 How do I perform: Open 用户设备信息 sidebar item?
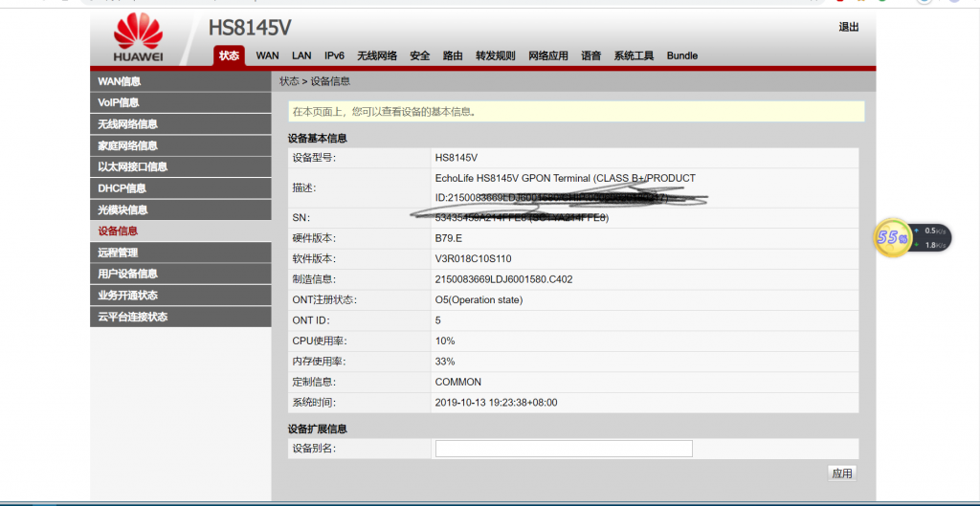point(181,274)
